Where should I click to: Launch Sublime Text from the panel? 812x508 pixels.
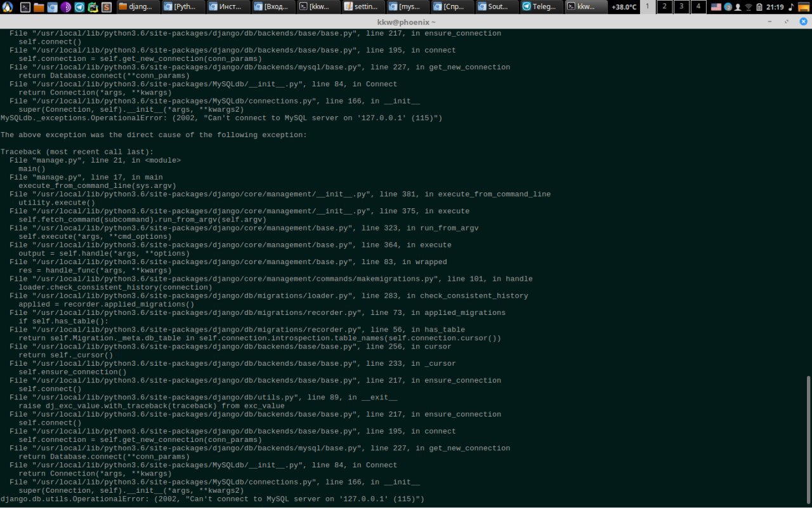click(x=107, y=7)
